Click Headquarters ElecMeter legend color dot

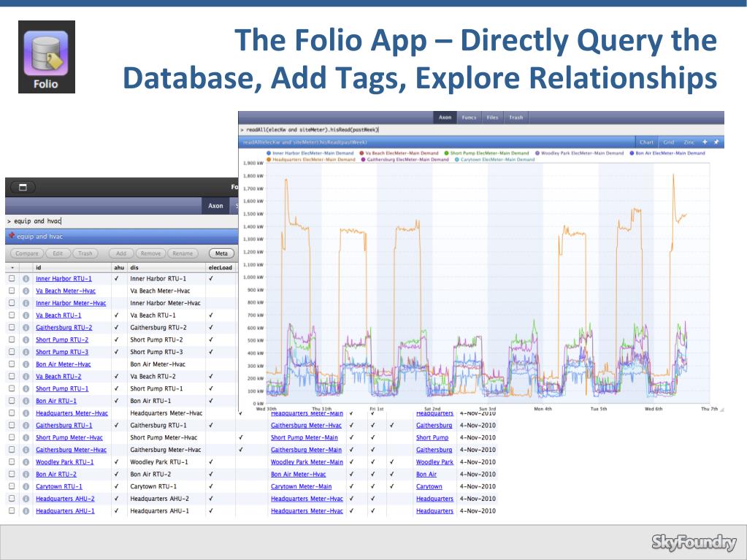point(269,159)
